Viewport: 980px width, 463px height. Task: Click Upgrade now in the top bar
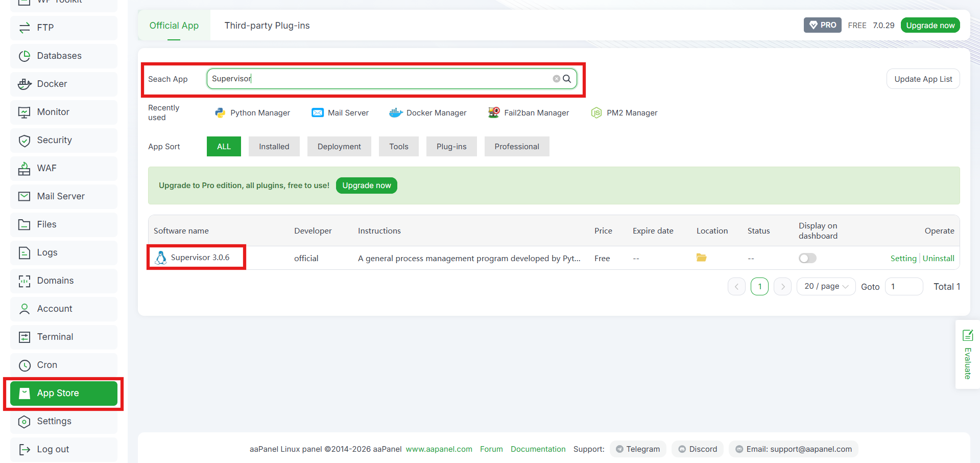click(x=930, y=25)
